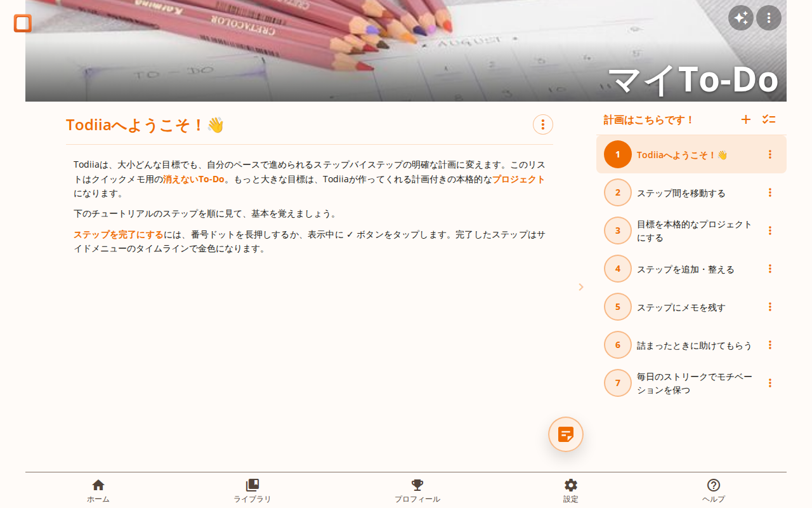Image resolution: width=812 pixels, height=508 pixels.
Task: Open more menu for 毎日のストリーク step
Action: (770, 383)
